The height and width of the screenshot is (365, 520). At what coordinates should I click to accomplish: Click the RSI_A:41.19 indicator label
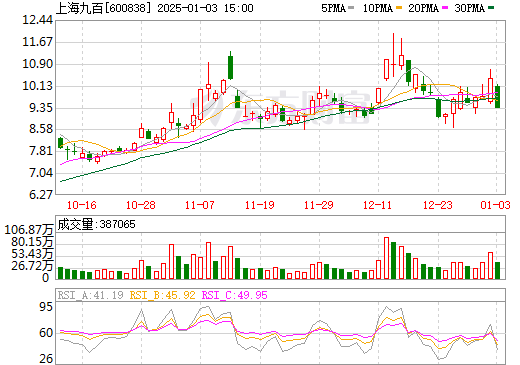tap(91, 295)
